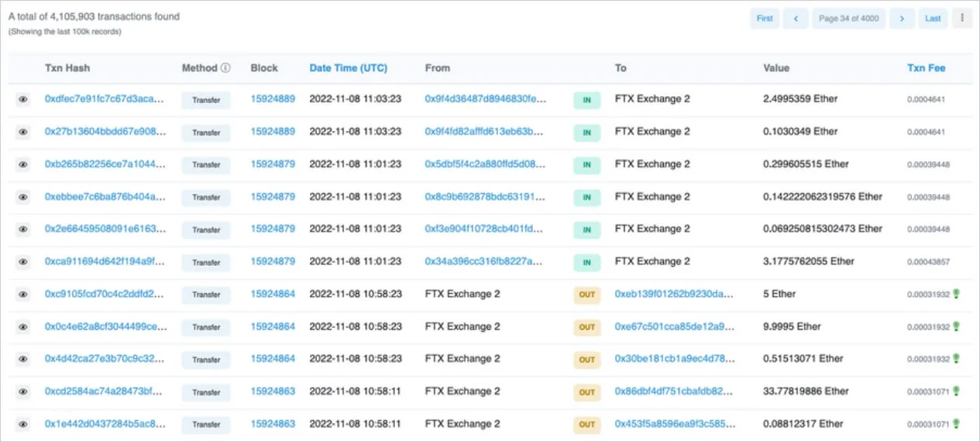Jump to the Last page
Screen dimensions: 980x442
[933, 19]
